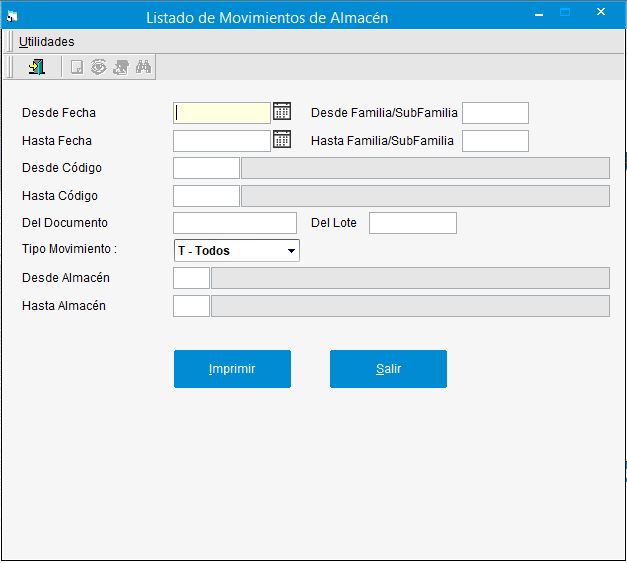Screen dimensions: 627x563
Task: Click the Imprimir button
Action: 232,369
